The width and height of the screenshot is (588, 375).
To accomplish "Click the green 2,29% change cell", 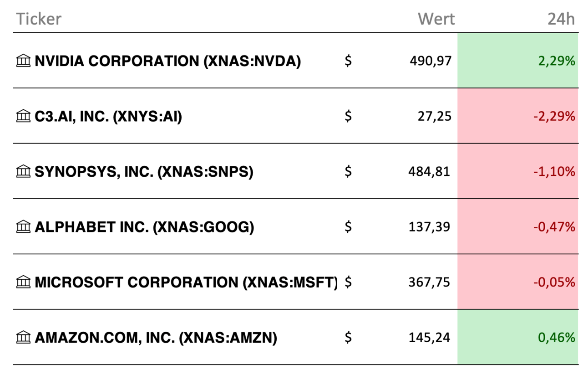I will click(x=518, y=60).
